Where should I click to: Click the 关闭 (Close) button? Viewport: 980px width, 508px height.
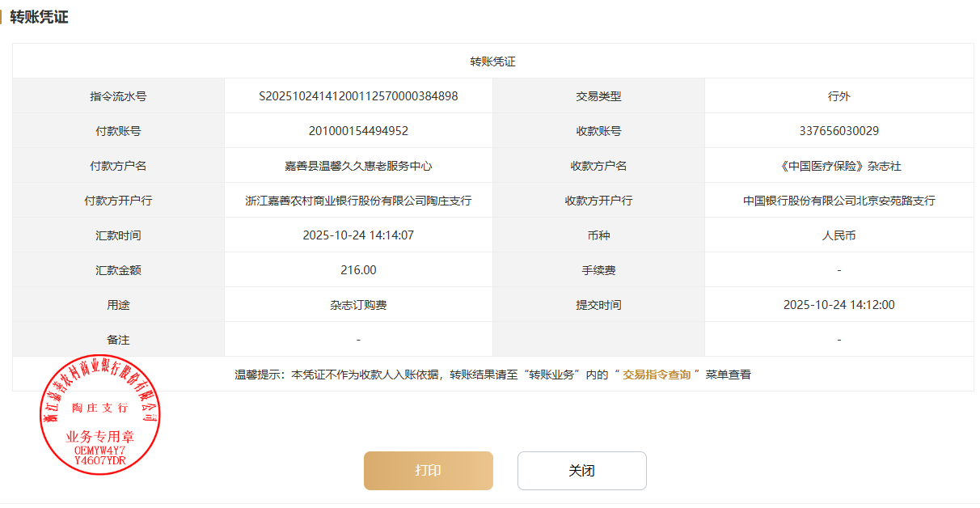[581, 471]
